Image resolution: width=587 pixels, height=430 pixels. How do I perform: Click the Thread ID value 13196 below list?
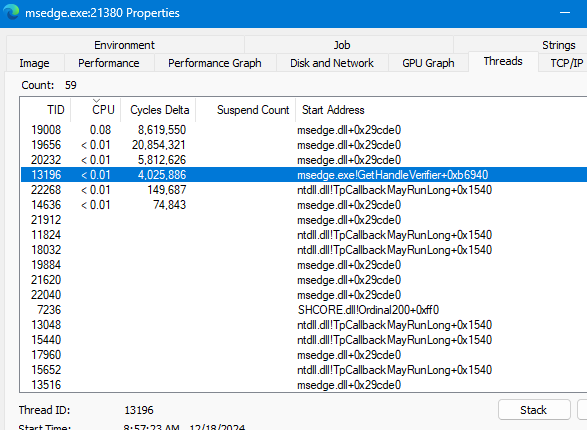click(x=139, y=410)
